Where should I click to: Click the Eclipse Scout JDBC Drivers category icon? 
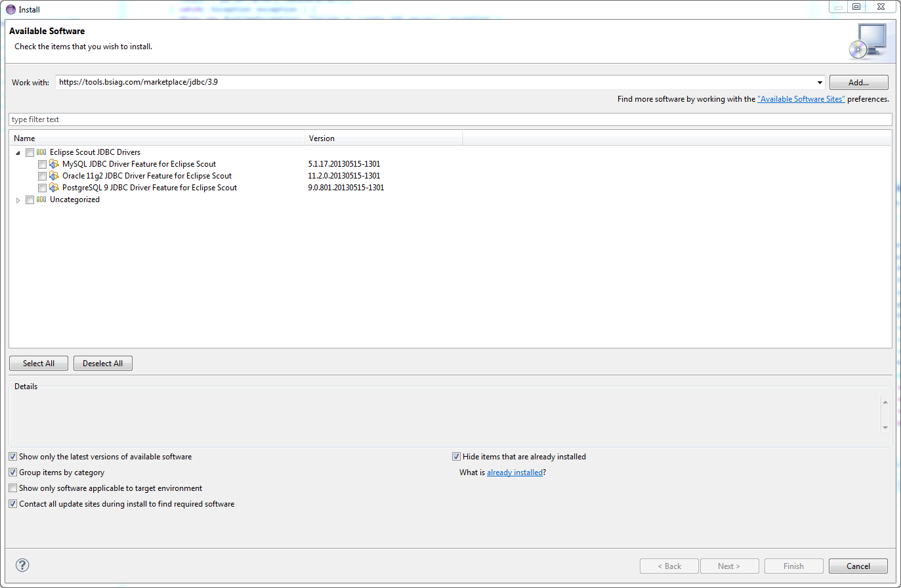(x=41, y=152)
